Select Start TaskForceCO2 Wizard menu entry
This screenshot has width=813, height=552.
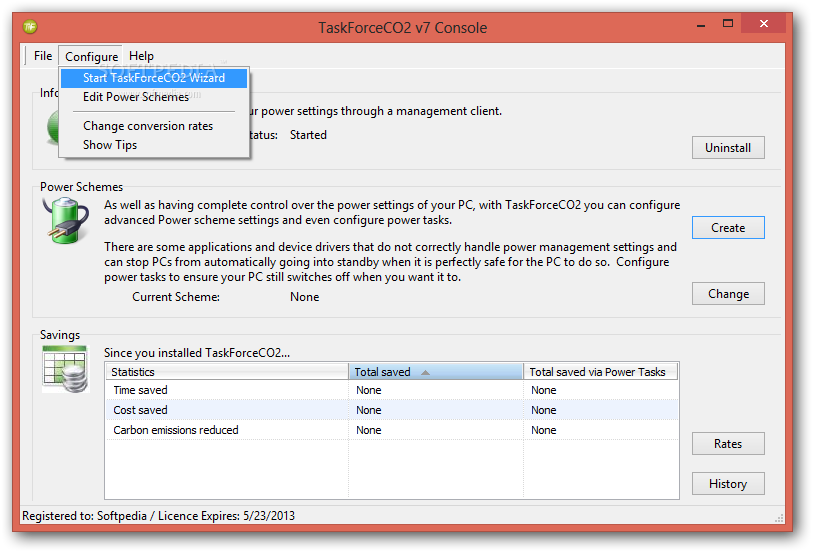[x=154, y=78]
